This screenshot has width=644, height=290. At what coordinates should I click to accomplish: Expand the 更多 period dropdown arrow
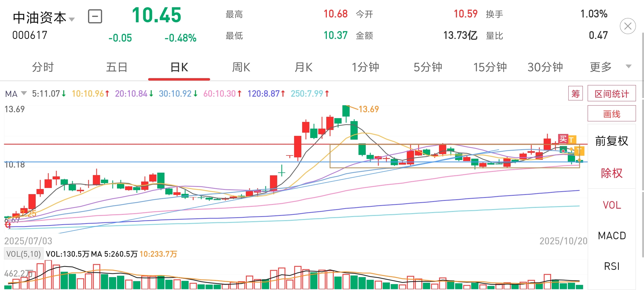pyautogui.click(x=628, y=66)
